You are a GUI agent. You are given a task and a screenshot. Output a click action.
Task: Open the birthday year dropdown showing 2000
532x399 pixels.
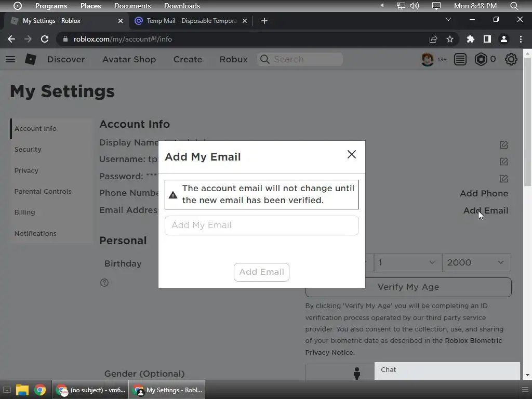(476, 262)
